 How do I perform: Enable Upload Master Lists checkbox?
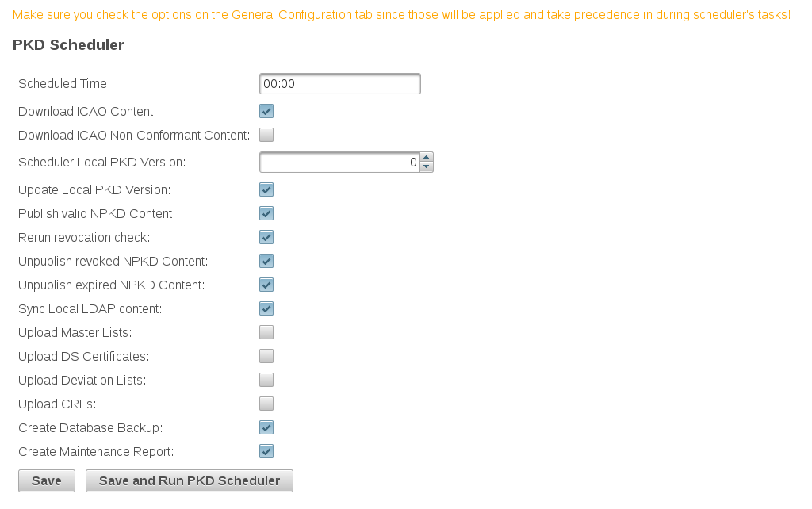point(266,332)
